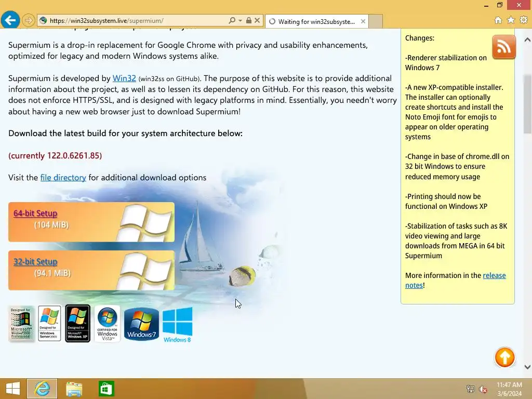Click the scrollbar down arrow

(x=527, y=367)
